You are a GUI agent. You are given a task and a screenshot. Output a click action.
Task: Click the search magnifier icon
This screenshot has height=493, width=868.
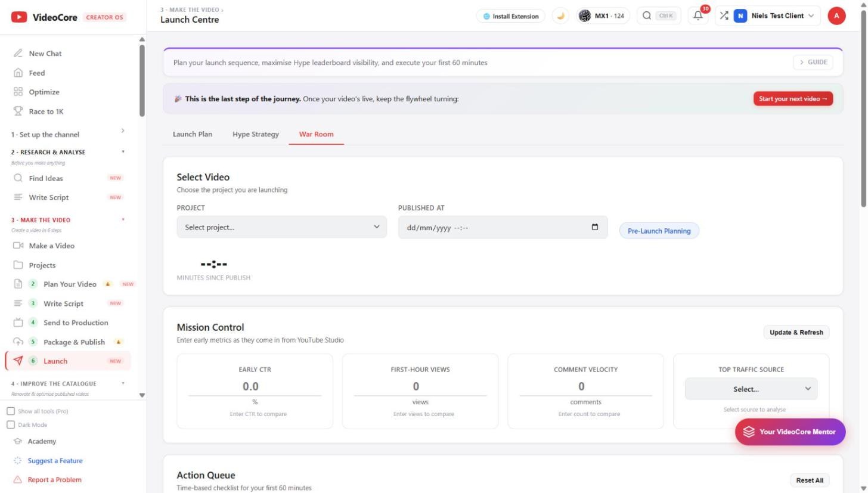(647, 16)
